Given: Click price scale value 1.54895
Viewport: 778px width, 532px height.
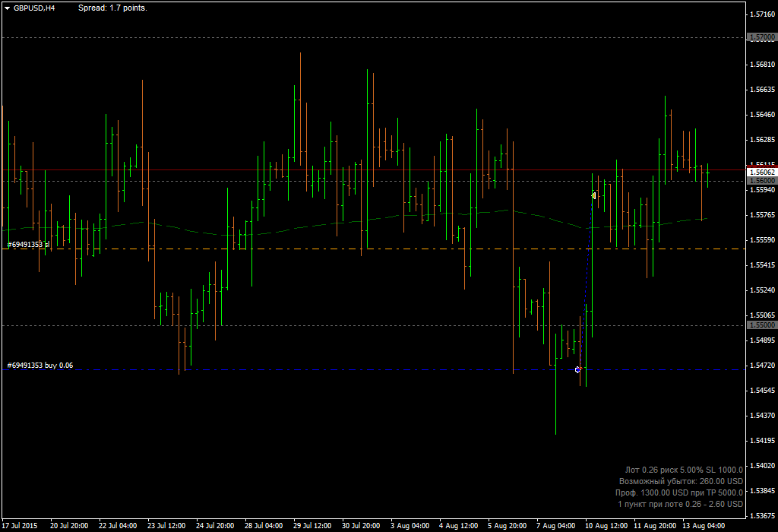Looking at the screenshot, I should point(762,340).
